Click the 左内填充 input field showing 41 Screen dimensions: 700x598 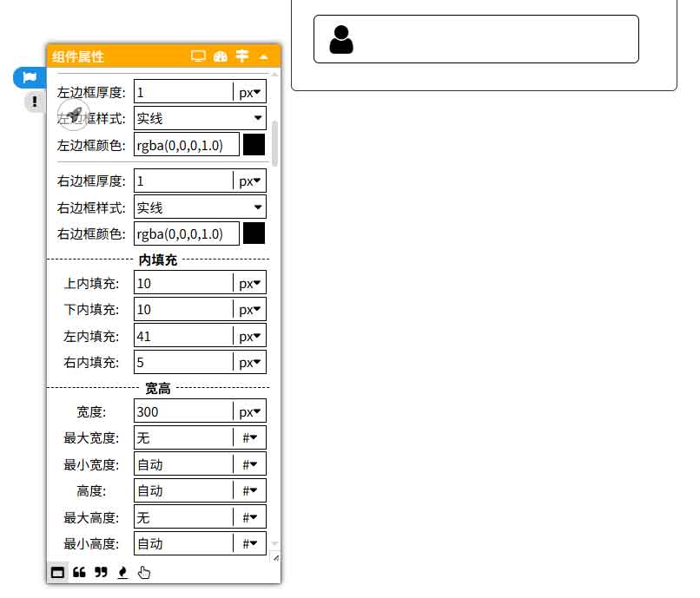pos(182,336)
